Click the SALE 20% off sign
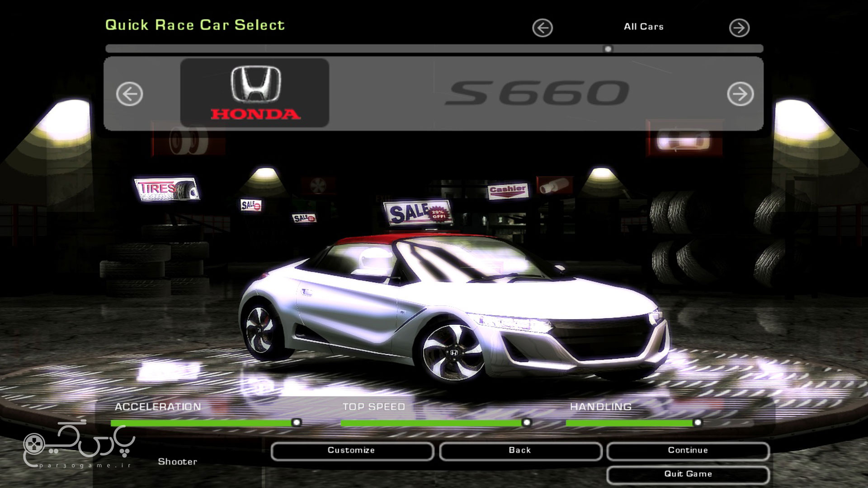The image size is (868, 488). [x=417, y=212]
